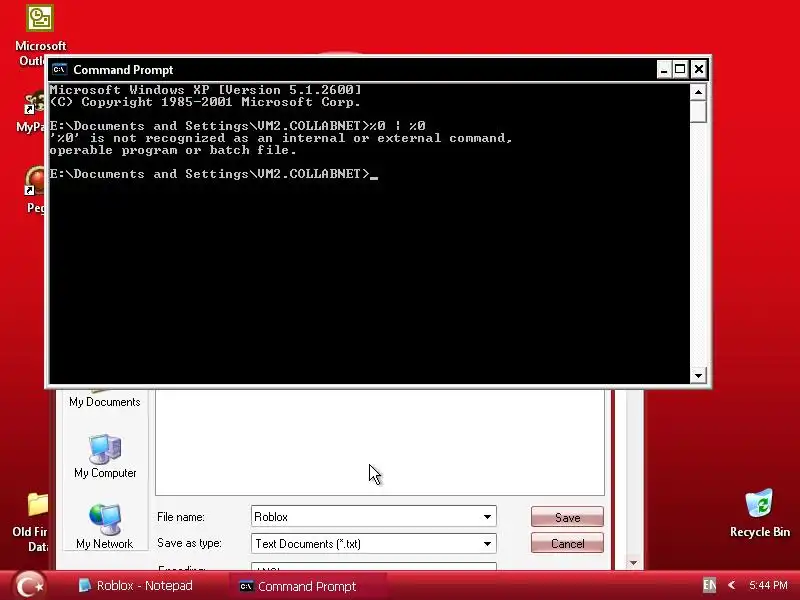Click the File name field containing Roblox
Viewport: 800px width, 600px height.
373,517
